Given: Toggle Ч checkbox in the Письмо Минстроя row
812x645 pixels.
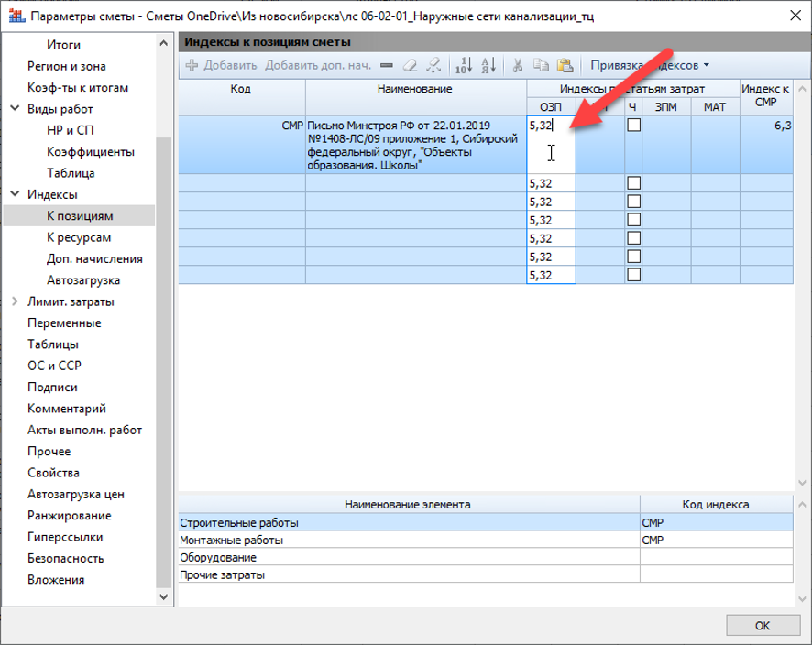Looking at the screenshot, I should tap(633, 125).
